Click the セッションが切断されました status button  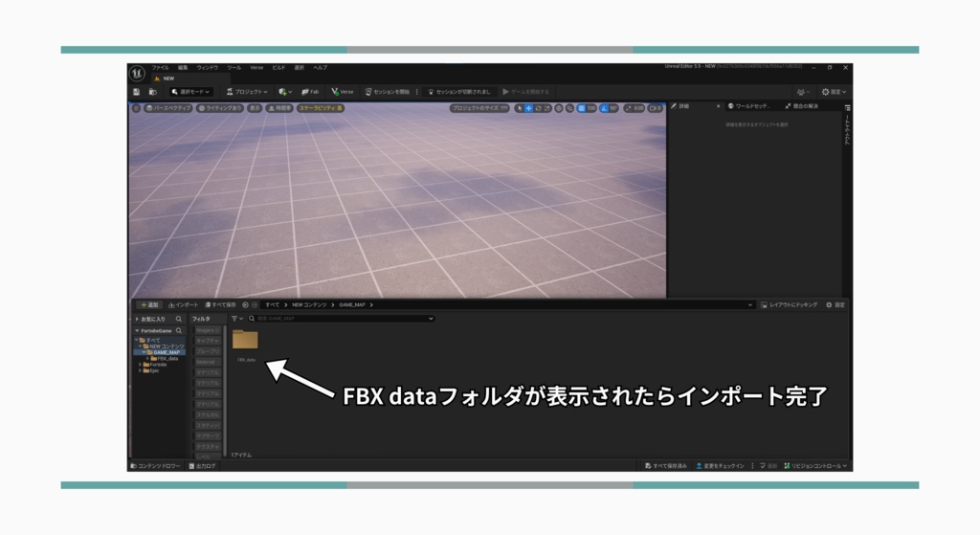click(459, 92)
